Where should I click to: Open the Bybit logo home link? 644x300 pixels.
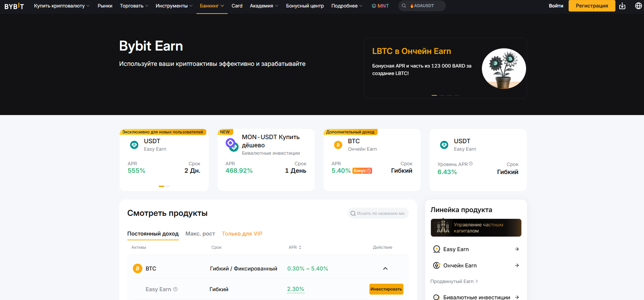tap(14, 6)
